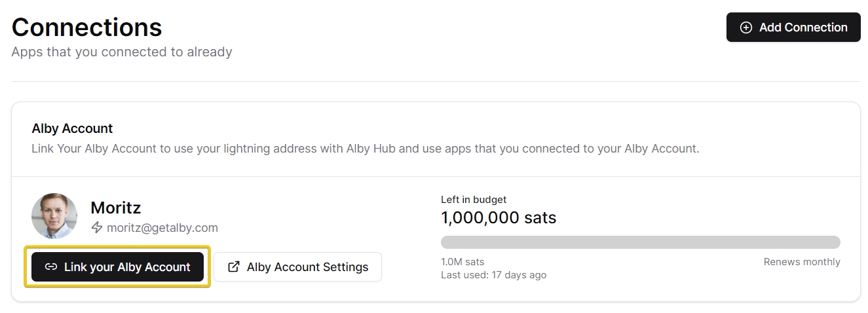
Task: Click the Connections page heading
Action: tap(86, 28)
